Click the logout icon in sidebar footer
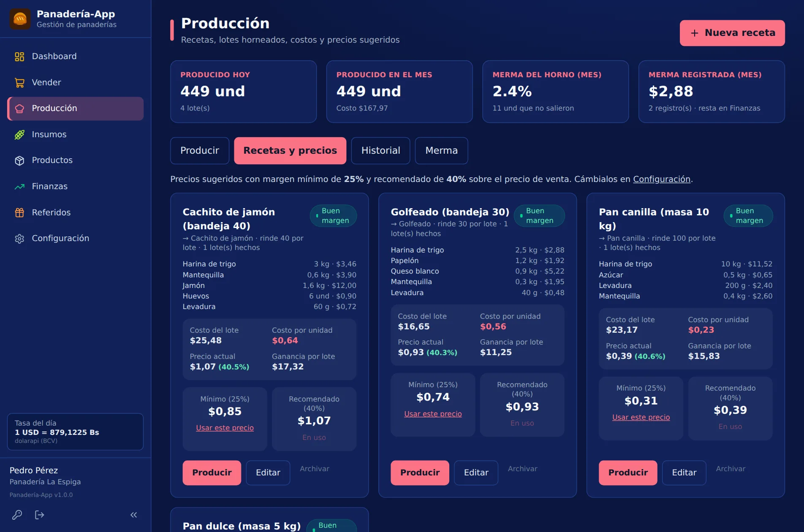The width and height of the screenshot is (804, 532). (39, 515)
